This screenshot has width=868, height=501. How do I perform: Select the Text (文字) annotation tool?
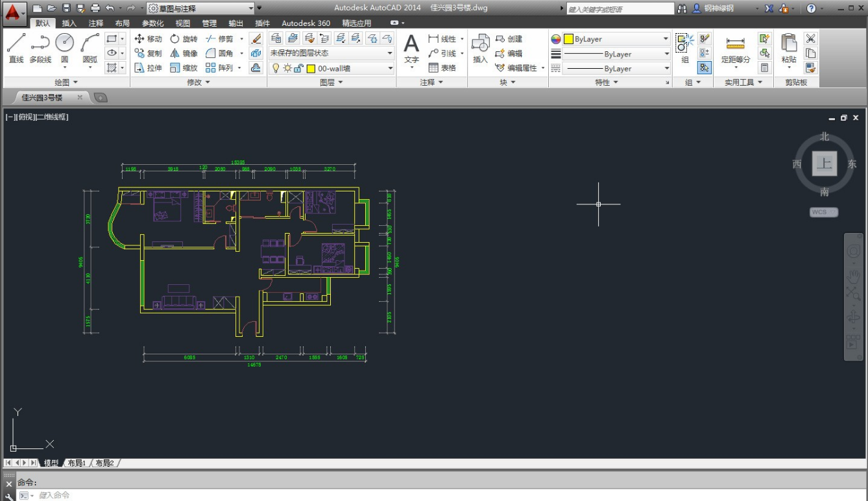click(x=411, y=49)
